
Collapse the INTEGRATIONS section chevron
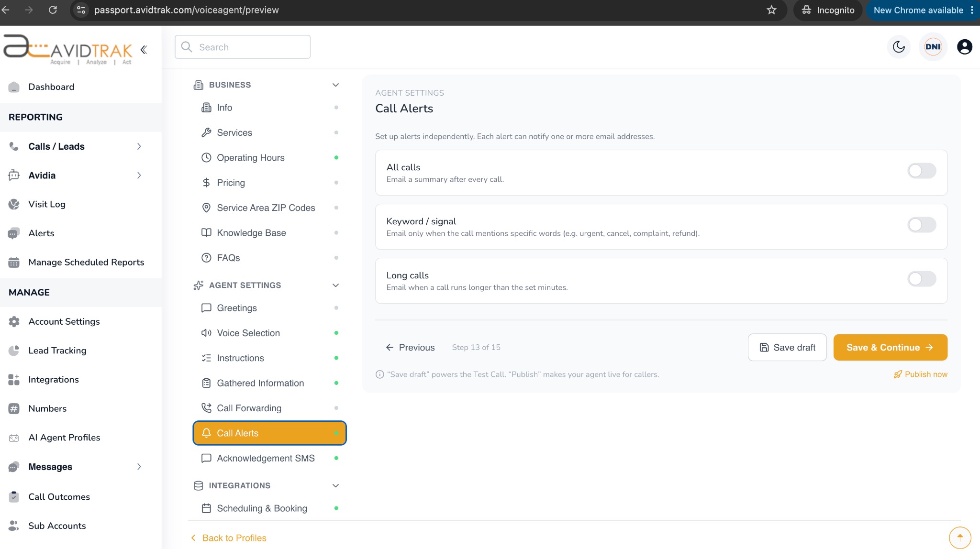click(335, 485)
